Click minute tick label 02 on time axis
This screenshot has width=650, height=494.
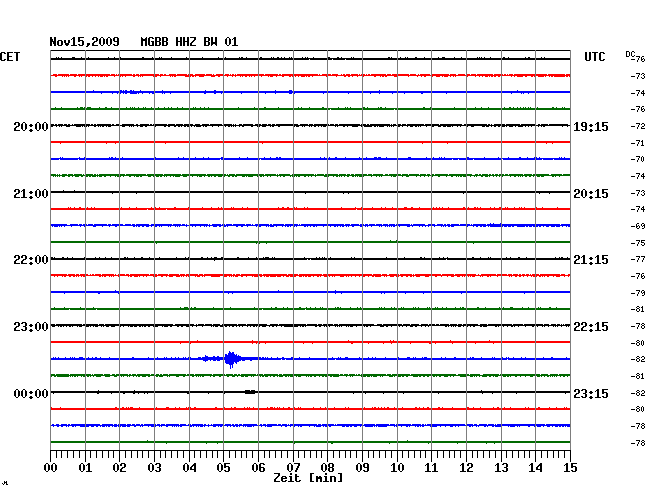(x=119, y=468)
